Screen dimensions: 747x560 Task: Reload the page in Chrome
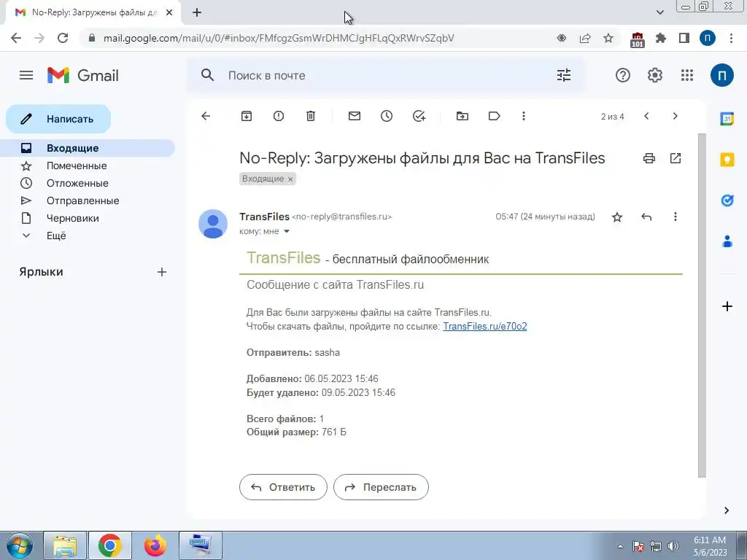(63, 38)
